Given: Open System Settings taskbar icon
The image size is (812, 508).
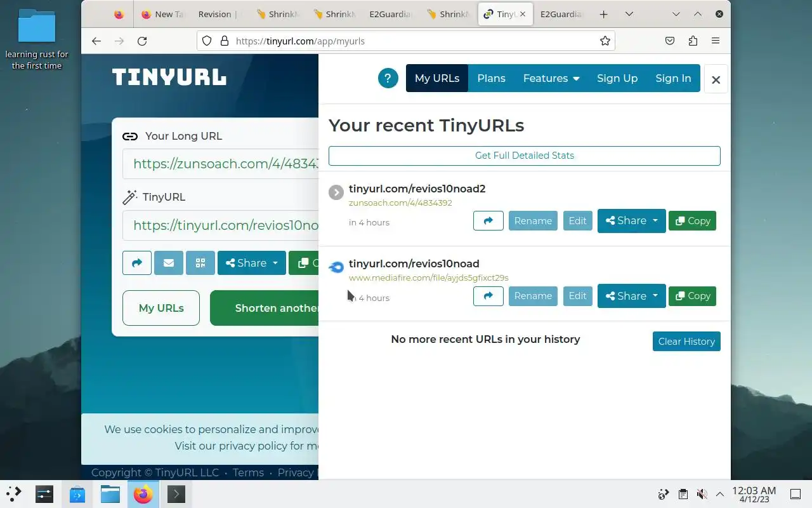Looking at the screenshot, I should pos(44,493).
